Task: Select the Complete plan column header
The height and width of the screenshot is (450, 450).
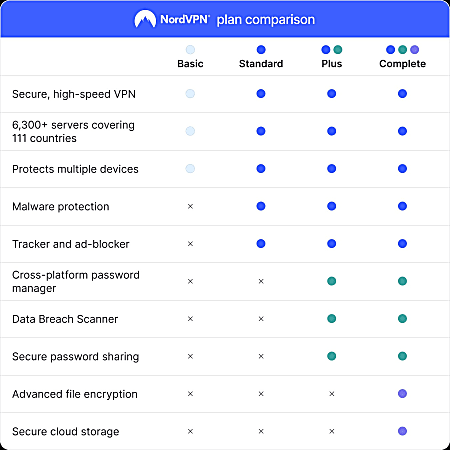Action: click(x=402, y=64)
